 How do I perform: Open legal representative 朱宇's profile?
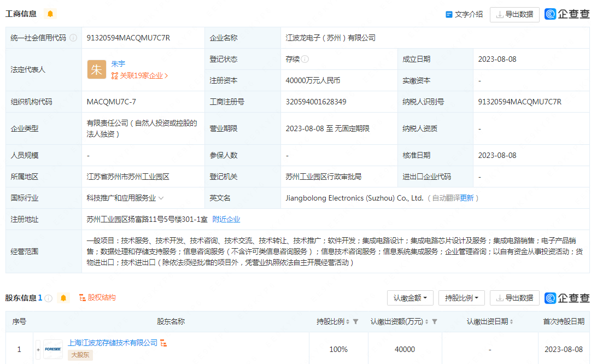118,64
